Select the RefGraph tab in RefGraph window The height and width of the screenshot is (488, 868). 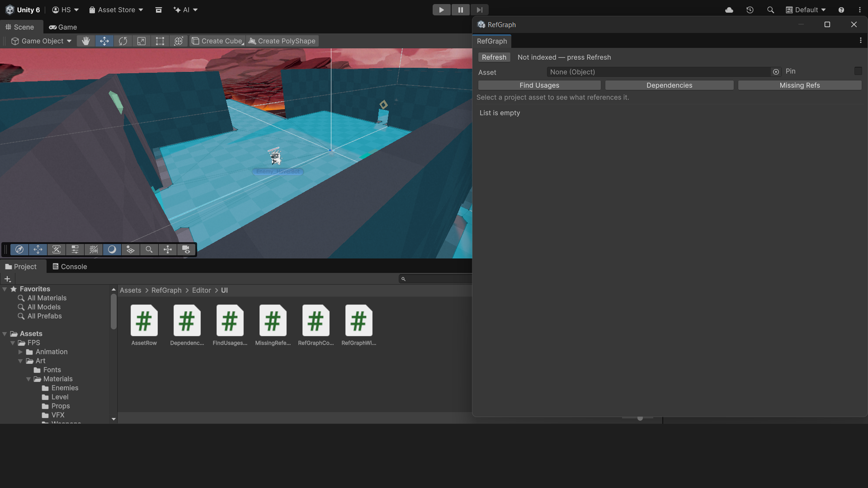tap(492, 41)
